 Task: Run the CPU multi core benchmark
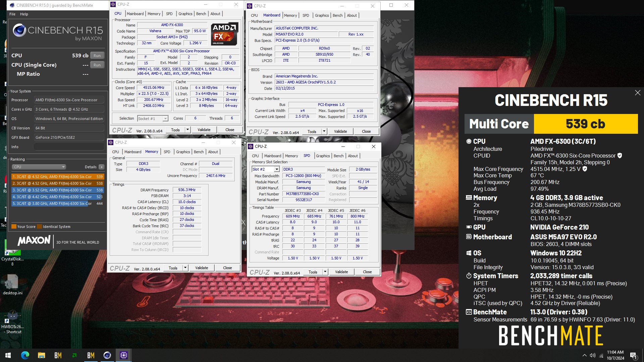[97, 56]
